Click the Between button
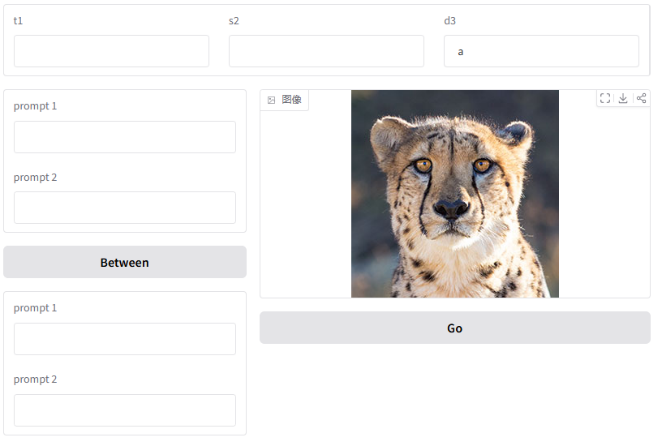662x446 pixels. coord(125,262)
